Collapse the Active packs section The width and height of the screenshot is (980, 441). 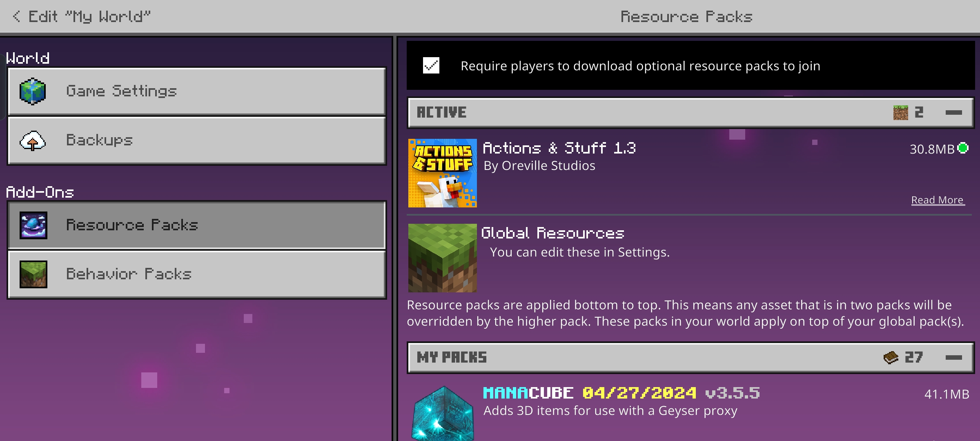pos(953,113)
